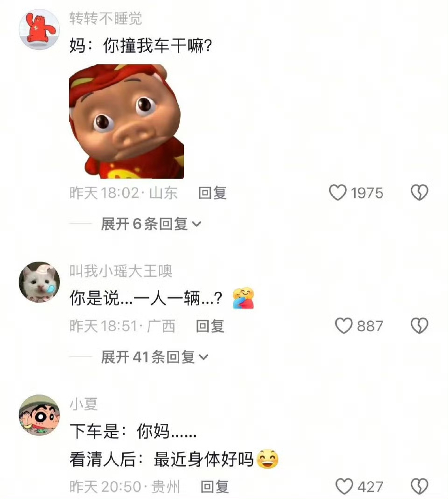Open 小夏's Crayon Shin-chan avatar
This screenshot has height=499, width=448.
39,415
